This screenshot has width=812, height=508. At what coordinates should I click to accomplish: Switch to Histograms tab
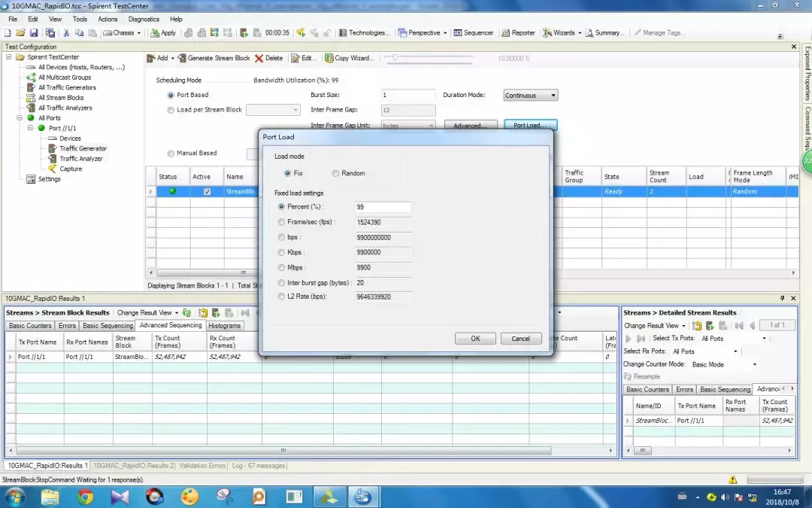pos(224,326)
